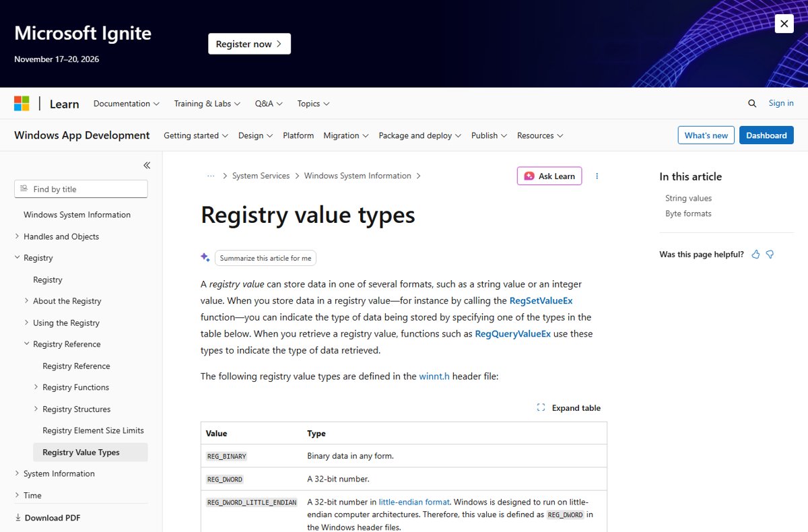Viewport: 808px width, 532px height.
Task: Click the more options vertical dots icon
Action: [597, 176]
